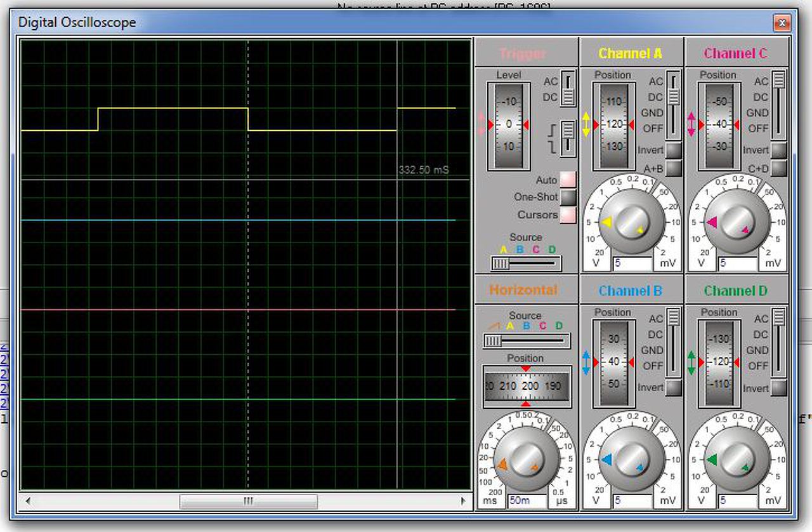Click the pink Channel C position arrows icon
The width and height of the screenshot is (812, 532).
(x=691, y=124)
